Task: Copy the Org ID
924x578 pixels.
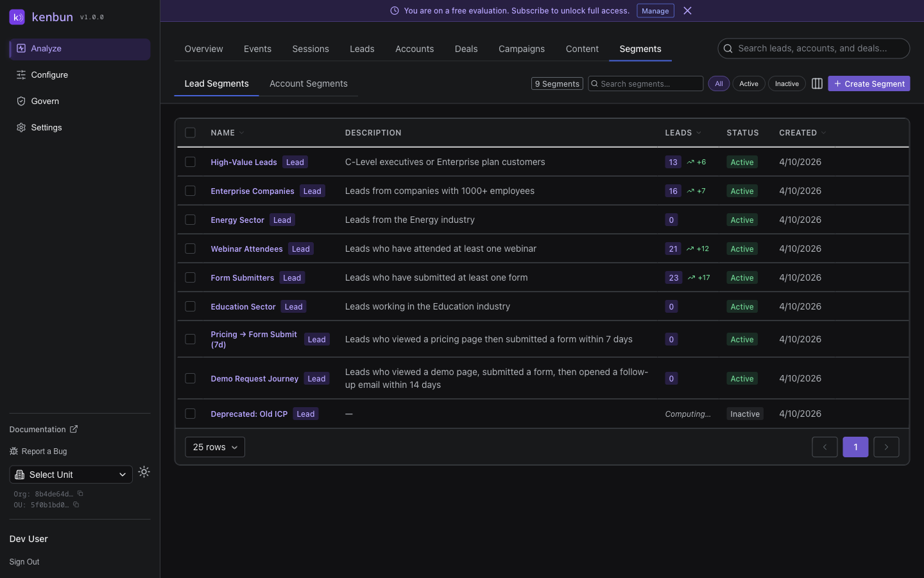Action: pos(80,494)
